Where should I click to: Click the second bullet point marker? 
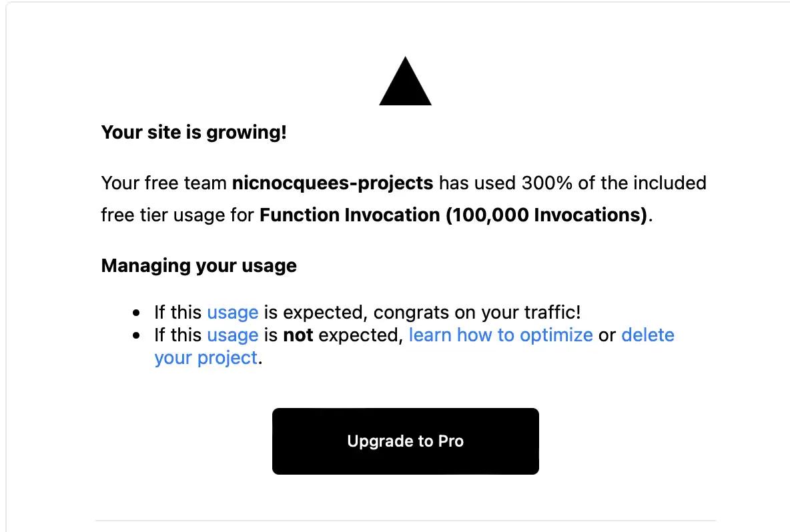tap(136, 336)
